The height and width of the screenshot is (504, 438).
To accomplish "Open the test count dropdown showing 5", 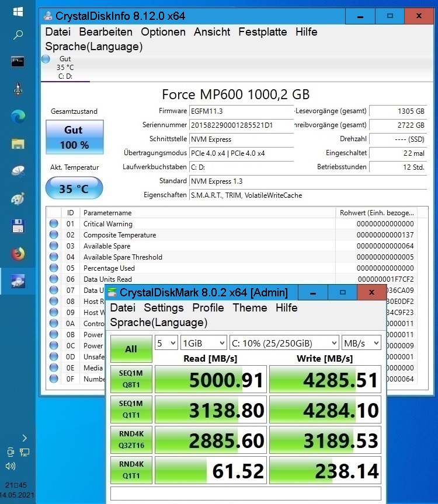I will [x=166, y=343].
